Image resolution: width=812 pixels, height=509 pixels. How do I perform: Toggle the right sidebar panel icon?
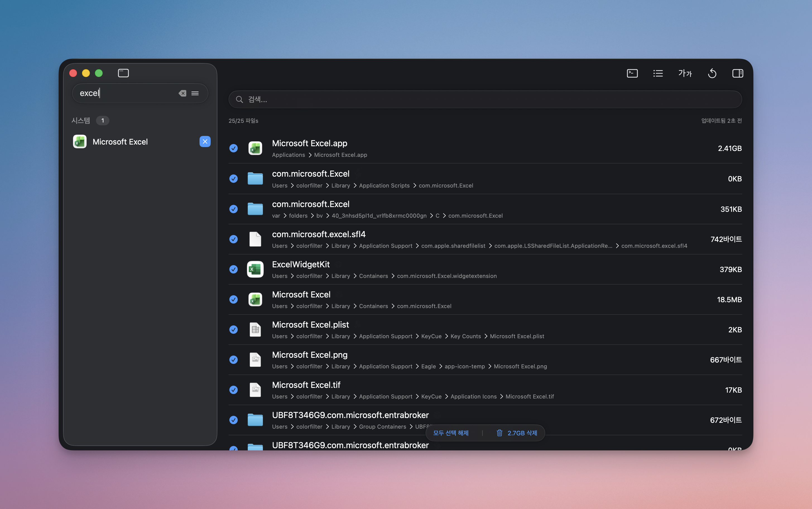737,73
